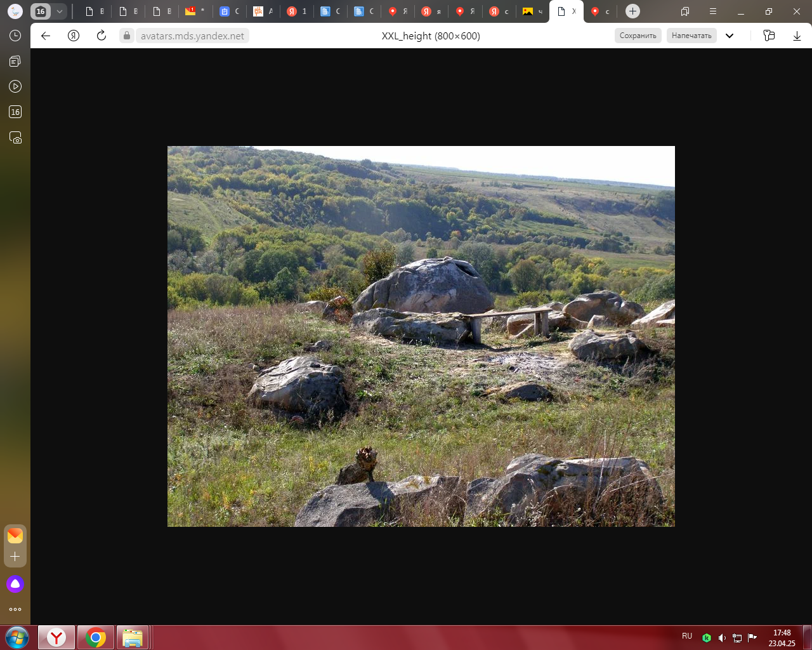Click the Сохранить button
812x650 pixels.
[x=638, y=36]
